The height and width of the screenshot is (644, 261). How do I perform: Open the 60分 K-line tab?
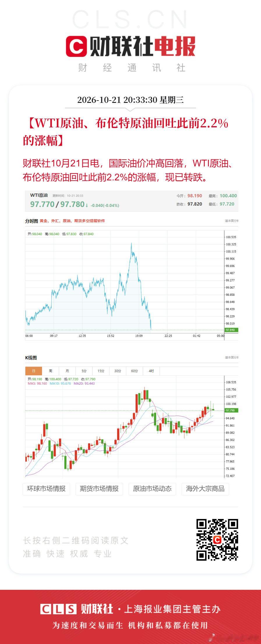pyautogui.click(x=134, y=371)
